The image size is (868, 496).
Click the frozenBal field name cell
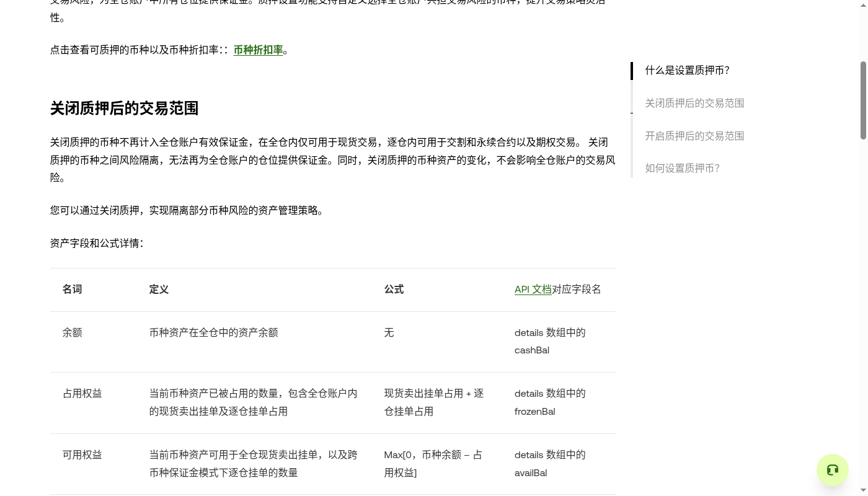pos(550,402)
